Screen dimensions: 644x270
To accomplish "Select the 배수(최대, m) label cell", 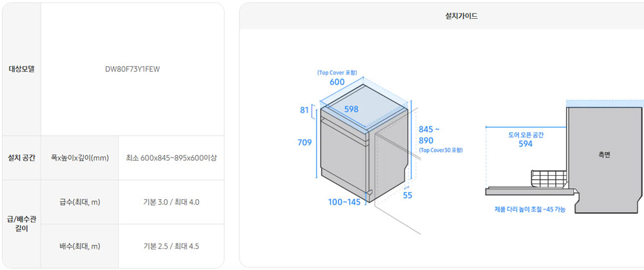I will (80, 246).
